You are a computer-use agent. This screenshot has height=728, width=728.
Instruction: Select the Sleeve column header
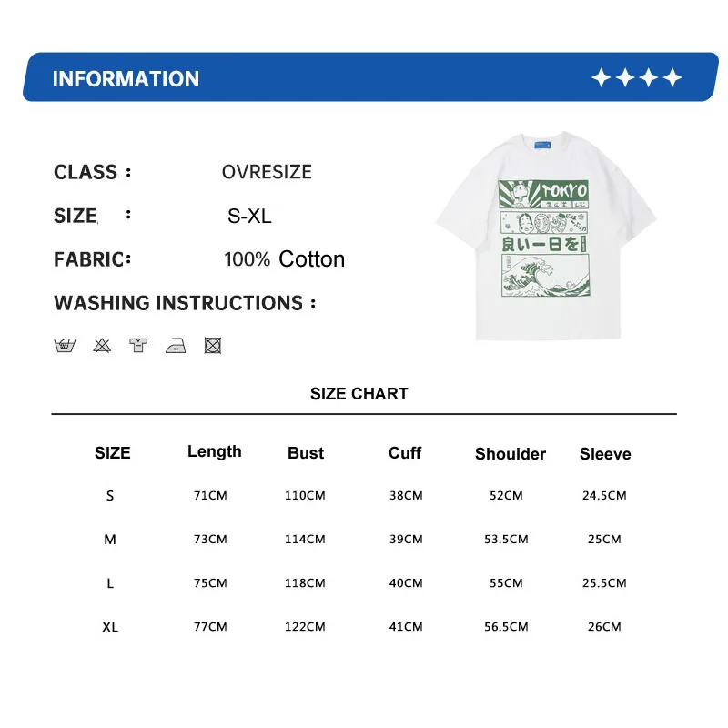coord(605,453)
